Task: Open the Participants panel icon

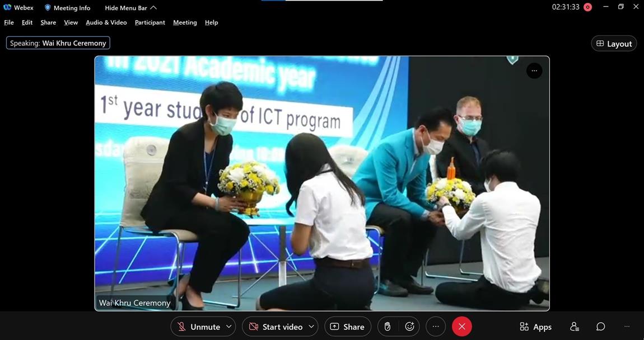Action: pyautogui.click(x=574, y=327)
